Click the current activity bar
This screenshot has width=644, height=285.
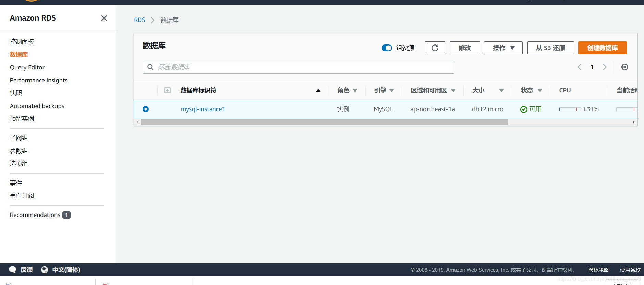tap(627, 109)
